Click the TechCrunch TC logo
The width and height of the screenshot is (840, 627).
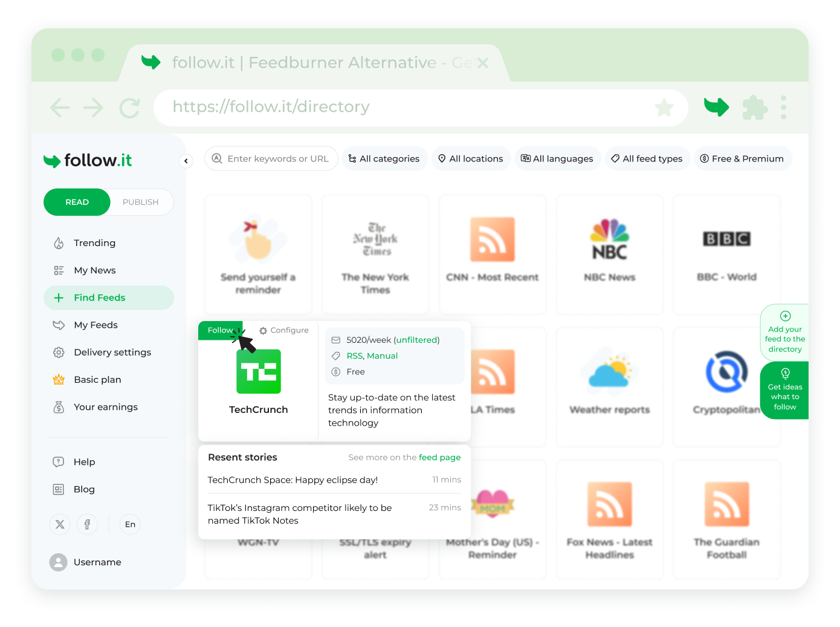click(259, 371)
